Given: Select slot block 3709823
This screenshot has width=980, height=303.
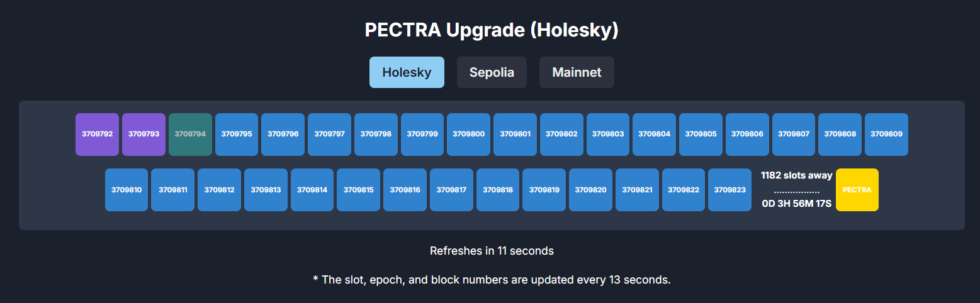Looking at the screenshot, I should [x=729, y=190].
